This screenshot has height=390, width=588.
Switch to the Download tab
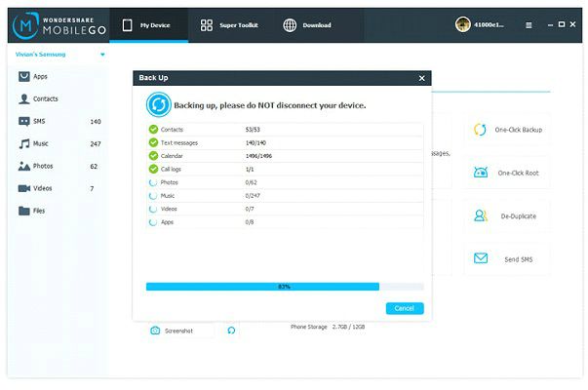307,24
